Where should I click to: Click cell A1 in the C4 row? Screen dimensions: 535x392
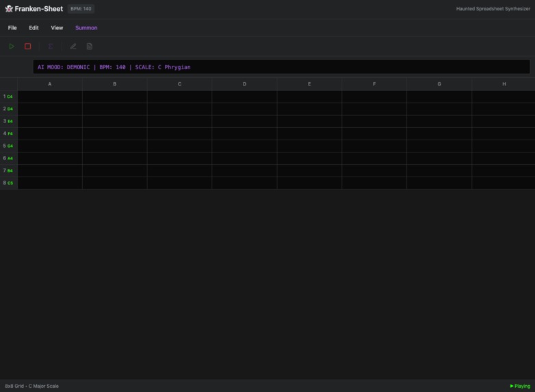tap(50, 96)
